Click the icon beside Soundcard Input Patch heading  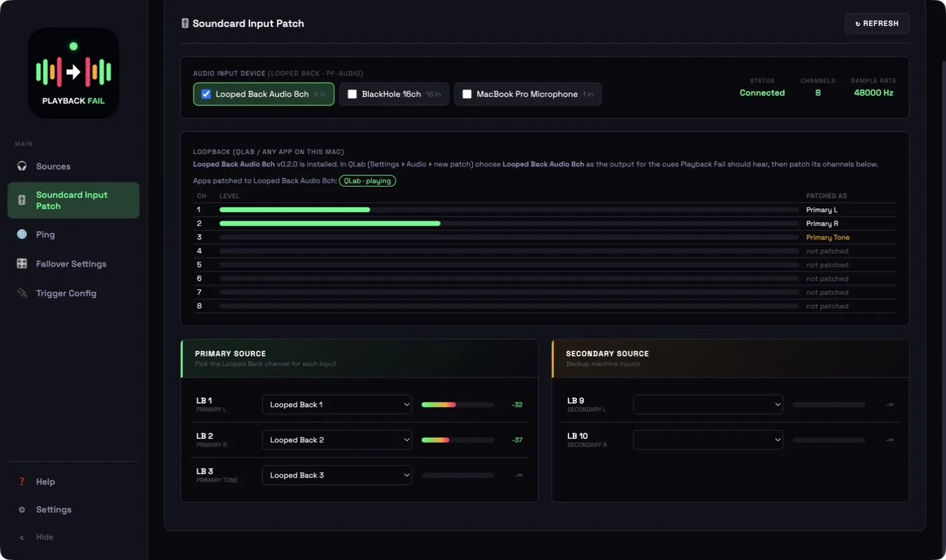[x=185, y=23]
